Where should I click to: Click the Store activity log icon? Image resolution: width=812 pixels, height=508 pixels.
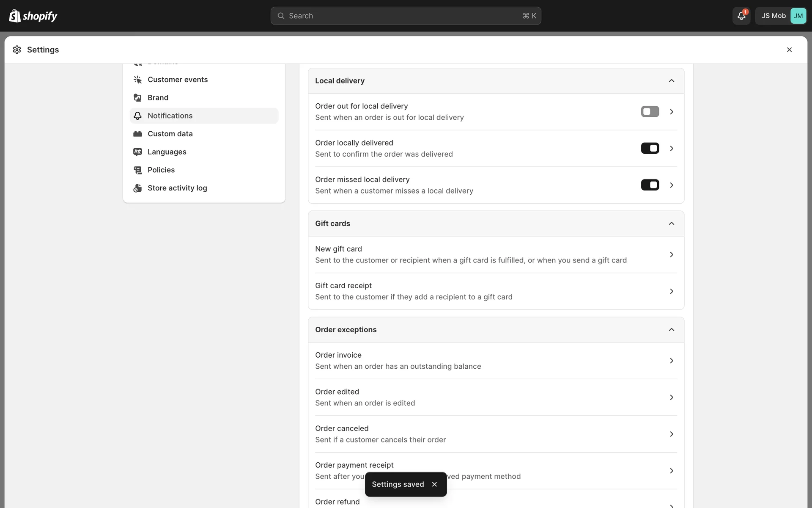[137, 188]
